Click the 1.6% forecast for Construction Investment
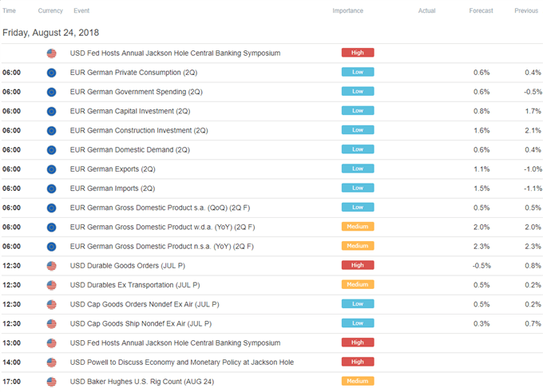The width and height of the screenshot is (543, 392). 482,131
